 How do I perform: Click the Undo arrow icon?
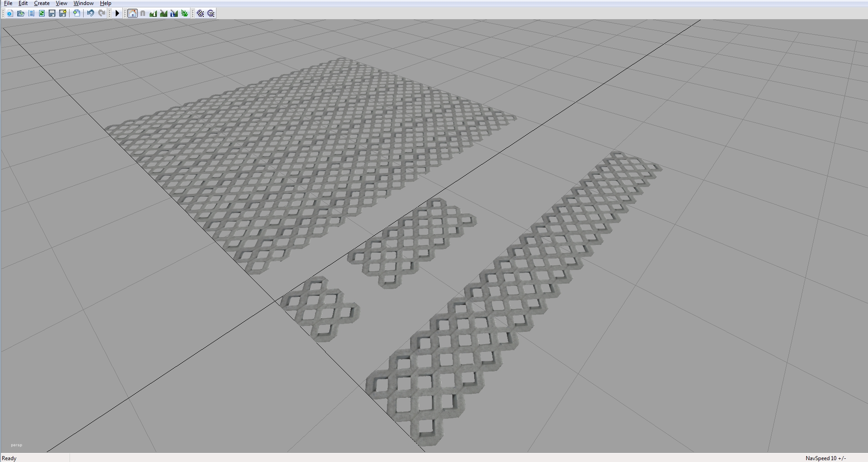[x=90, y=14]
